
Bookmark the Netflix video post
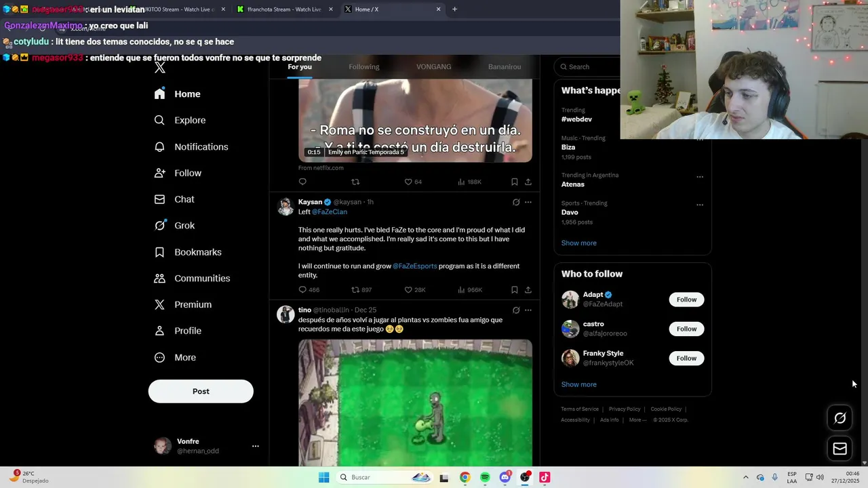click(x=514, y=182)
